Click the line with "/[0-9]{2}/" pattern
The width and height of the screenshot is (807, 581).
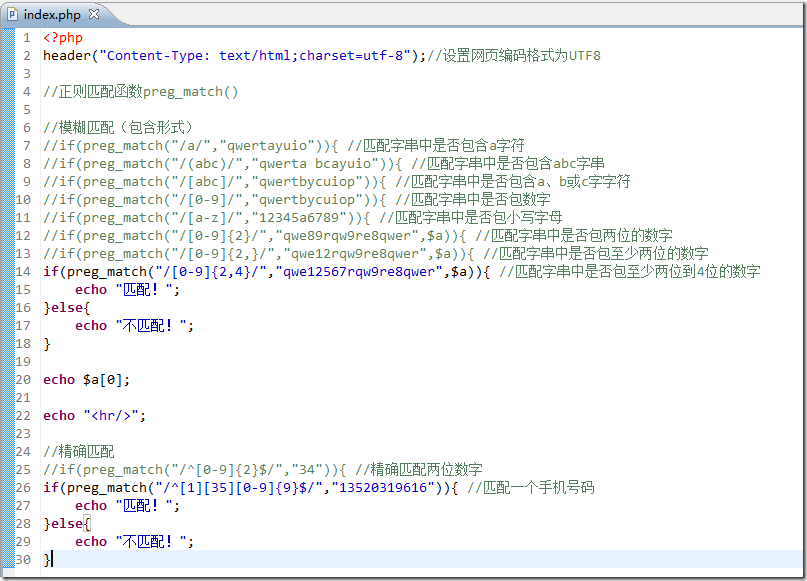pos(358,236)
